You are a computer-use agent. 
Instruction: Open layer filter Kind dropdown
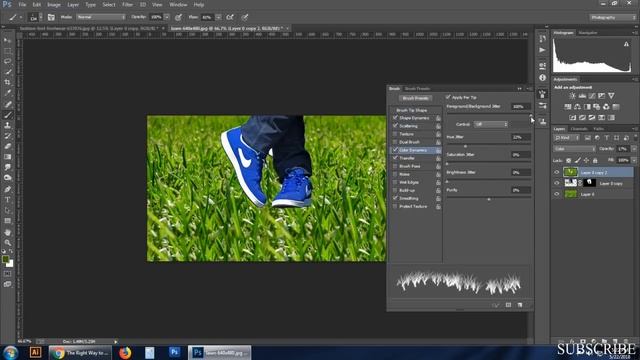click(567, 138)
